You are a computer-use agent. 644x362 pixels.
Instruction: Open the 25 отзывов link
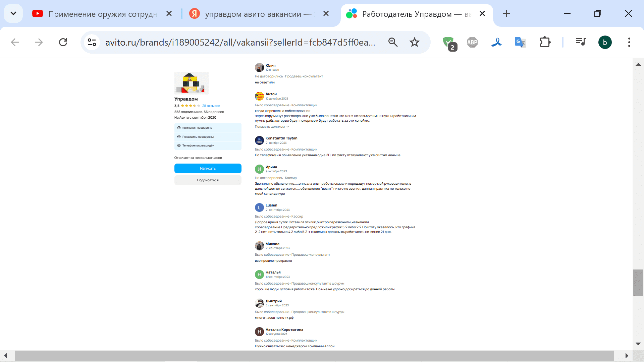tap(211, 106)
